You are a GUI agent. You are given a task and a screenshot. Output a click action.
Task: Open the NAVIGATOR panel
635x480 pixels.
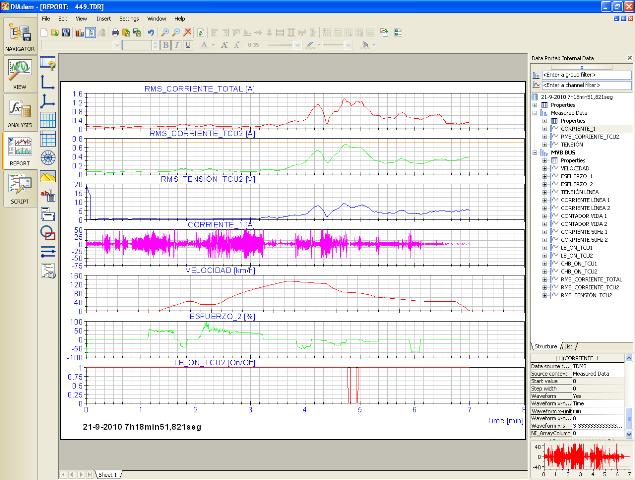point(19,37)
